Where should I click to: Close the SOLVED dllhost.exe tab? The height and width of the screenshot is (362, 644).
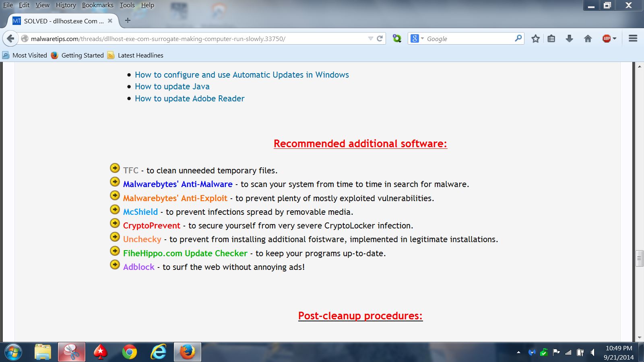[110, 21]
